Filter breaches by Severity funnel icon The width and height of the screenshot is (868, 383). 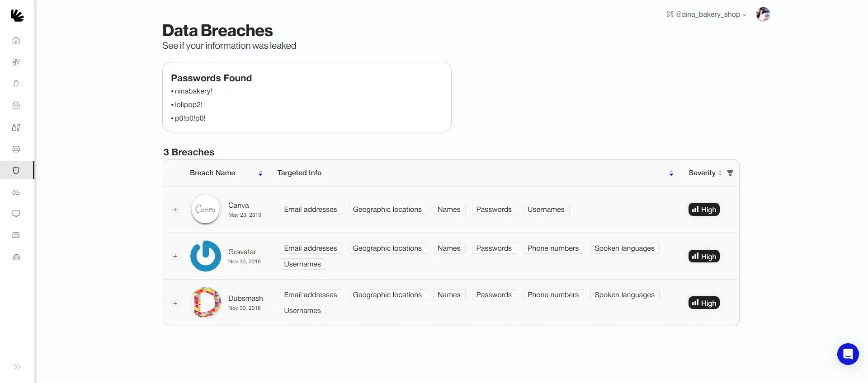(730, 173)
